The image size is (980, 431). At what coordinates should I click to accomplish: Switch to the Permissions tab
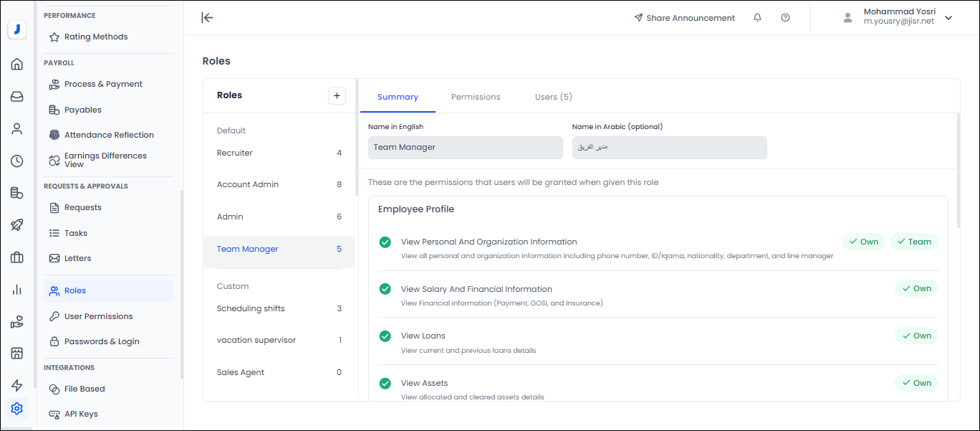(476, 97)
